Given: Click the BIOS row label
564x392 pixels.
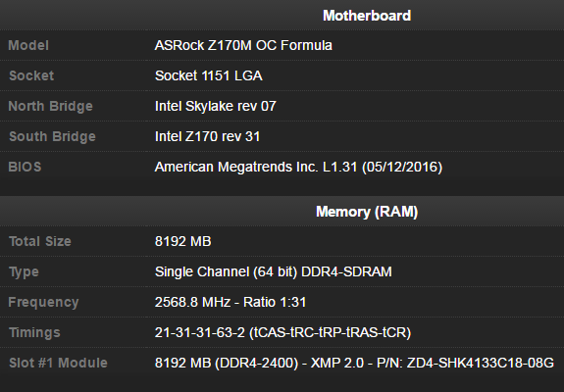Looking at the screenshot, I should click(x=25, y=167).
